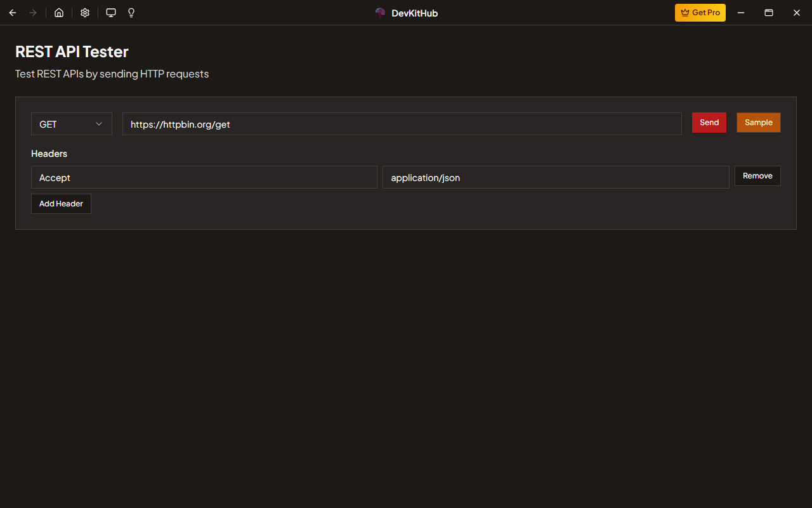This screenshot has width=812, height=508.
Task: Send the HTTP request
Action: tap(709, 123)
